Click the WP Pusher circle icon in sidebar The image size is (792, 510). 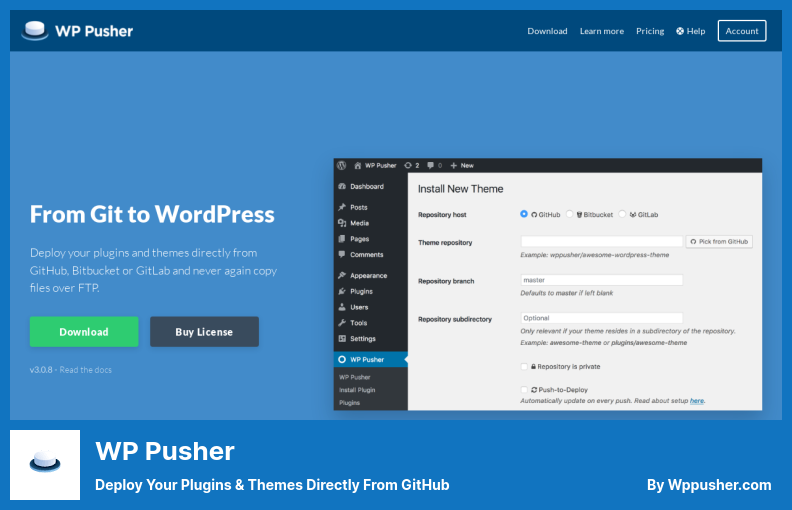click(x=342, y=359)
